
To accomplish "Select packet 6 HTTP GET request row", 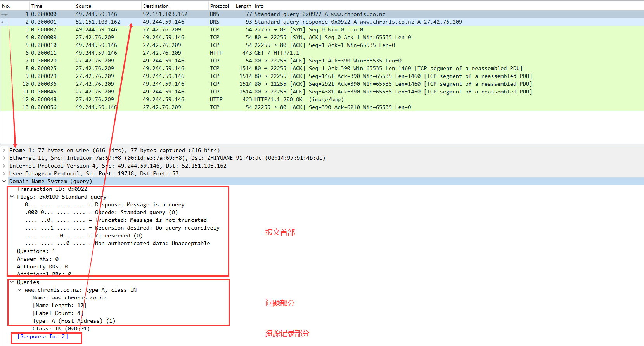I will click(322, 53).
